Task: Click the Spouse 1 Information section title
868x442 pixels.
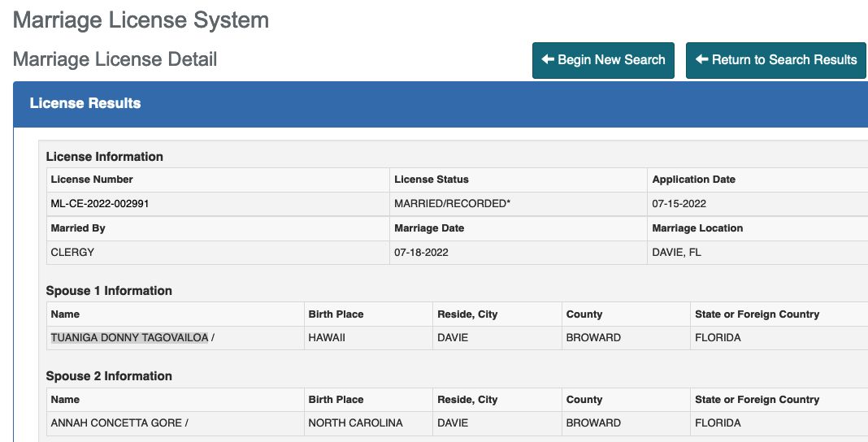Action: pyautogui.click(x=109, y=291)
